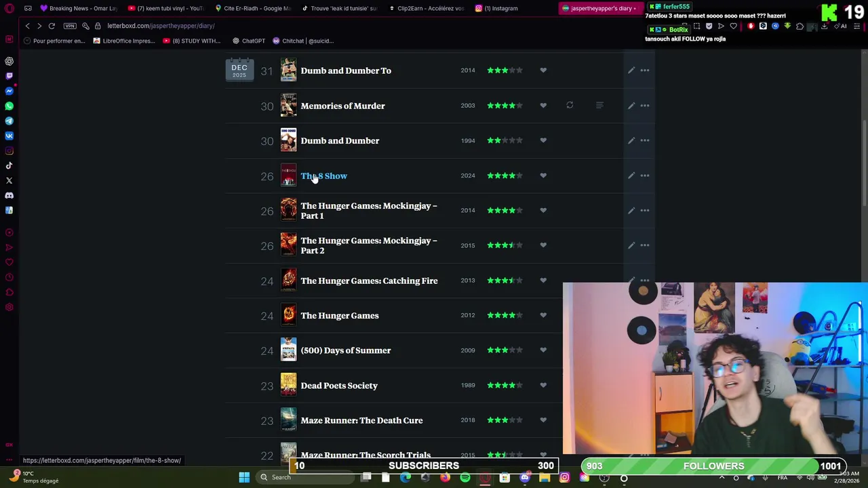Image resolution: width=868 pixels, height=488 pixels.
Task: Click the browser back arrow
Action: click(27, 26)
